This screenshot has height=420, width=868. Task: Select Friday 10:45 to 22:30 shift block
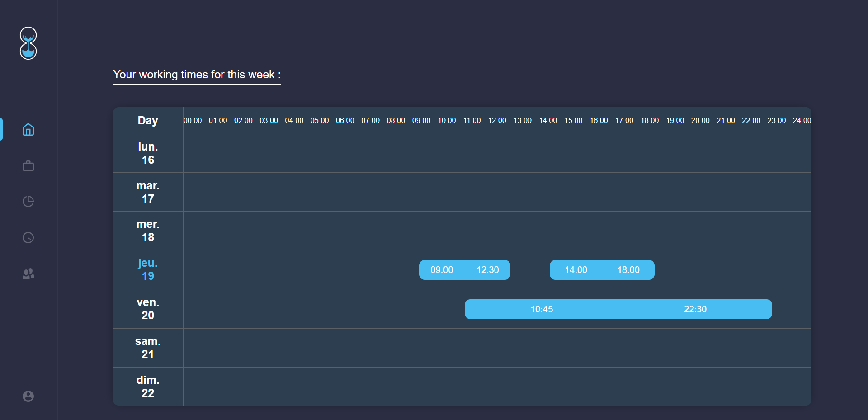pyautogui.click(x=618, y=309)
